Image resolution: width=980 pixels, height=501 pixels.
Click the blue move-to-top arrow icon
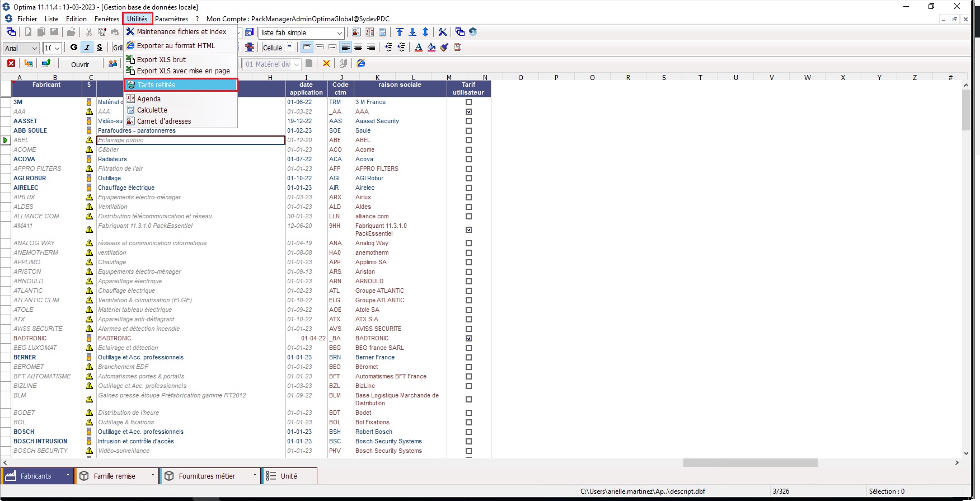[400, 32]
